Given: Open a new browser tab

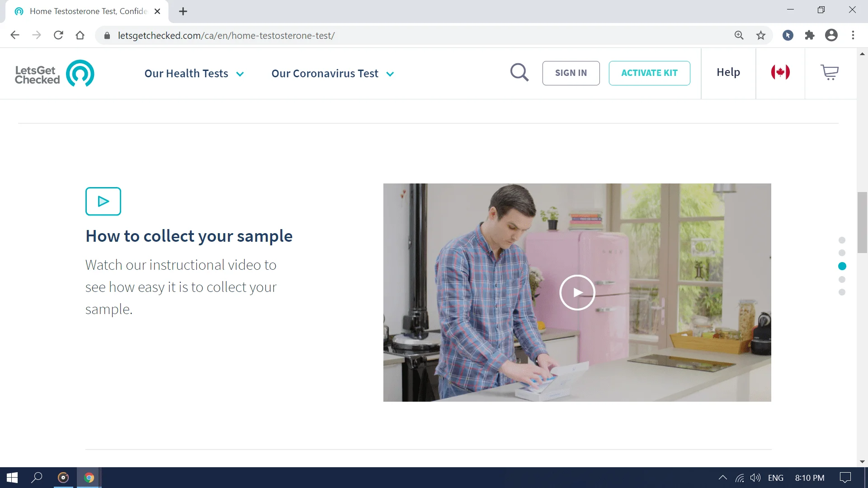Looking at the screenshot, I should (183, 11).
